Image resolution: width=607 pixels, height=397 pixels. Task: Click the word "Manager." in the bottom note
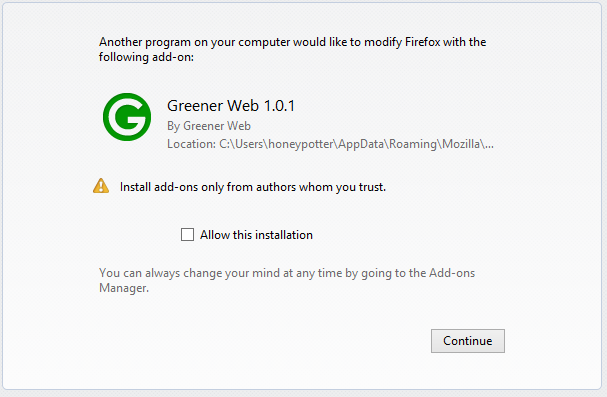pos(124,288)
